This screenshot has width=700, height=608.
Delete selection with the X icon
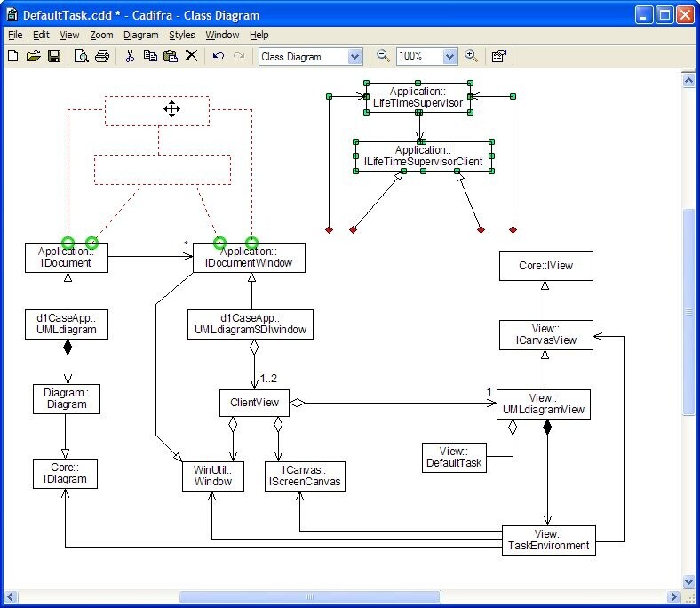tap(191, 55)
